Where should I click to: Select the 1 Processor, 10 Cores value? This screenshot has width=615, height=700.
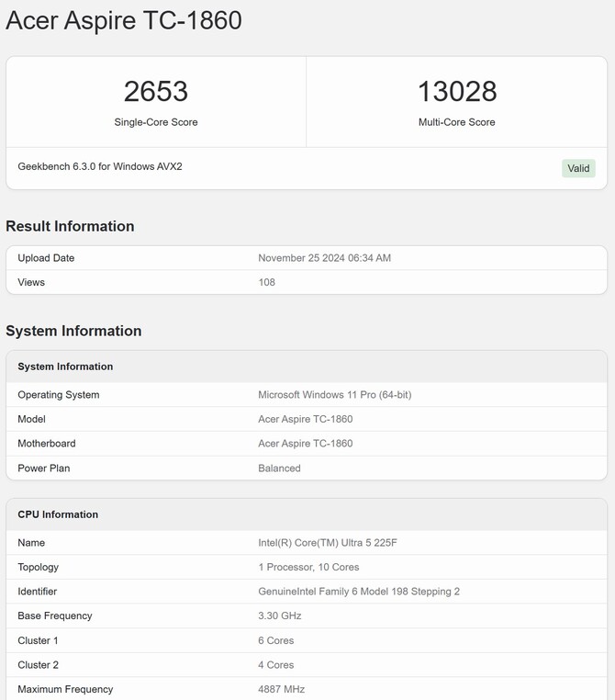pyautogui.click(x=308, y=567)
